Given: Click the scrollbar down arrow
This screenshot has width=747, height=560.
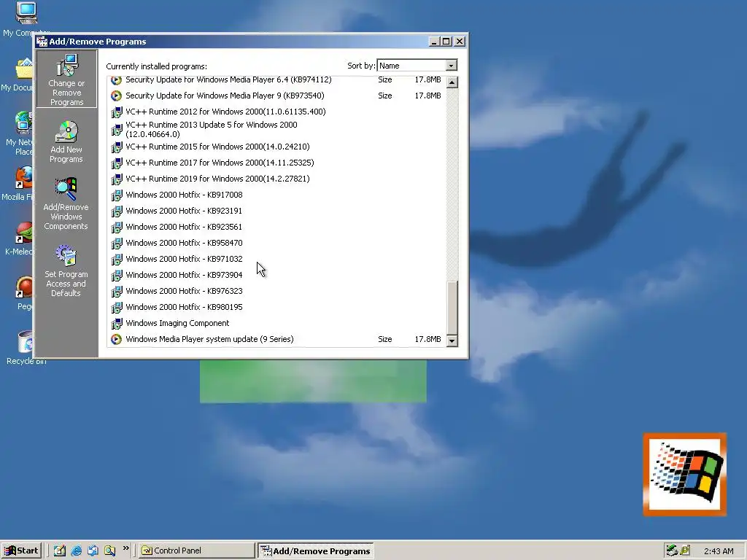Looking at the screenshot, I should point(452,341).
